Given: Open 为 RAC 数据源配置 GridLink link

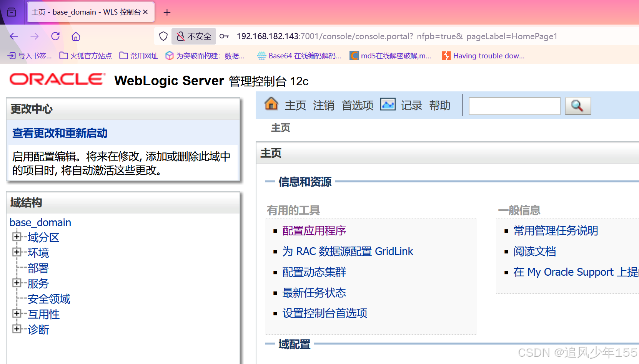Looking at the screenshot, I should click(348, 251).
